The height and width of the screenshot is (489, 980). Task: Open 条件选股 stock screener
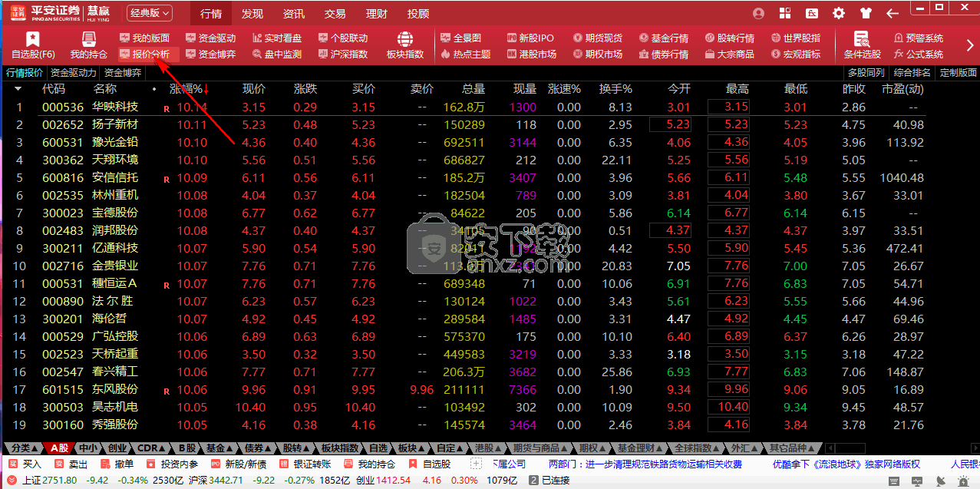[x=862, y=45]
